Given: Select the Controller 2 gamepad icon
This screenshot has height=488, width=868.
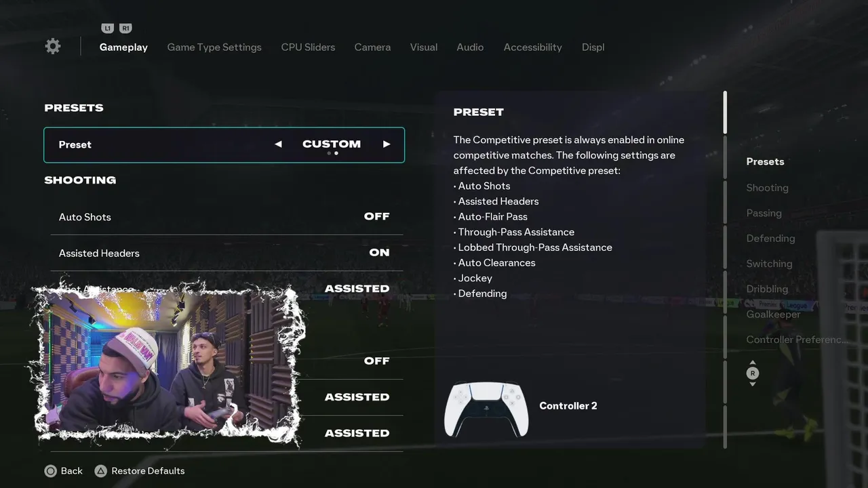Looking at the screenshot, I should 486,409.
